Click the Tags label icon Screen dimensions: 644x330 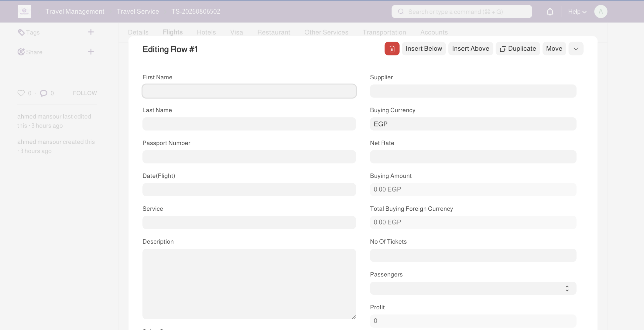[x=21, y=32]
